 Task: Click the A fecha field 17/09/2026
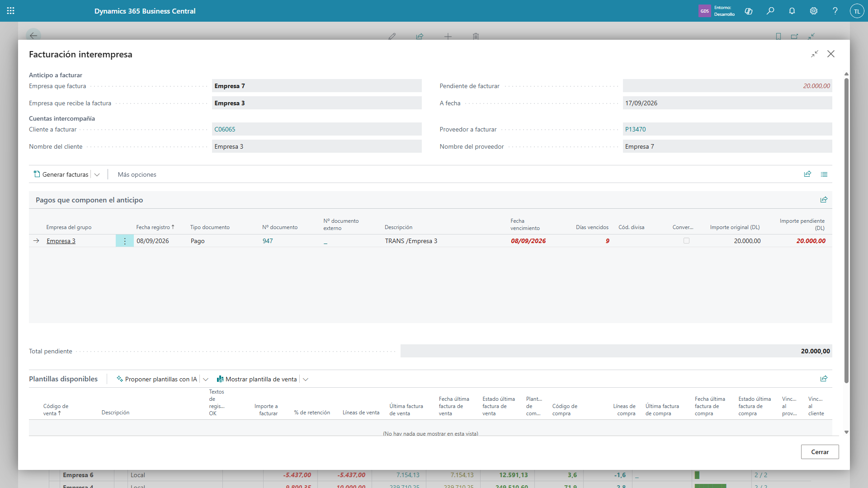pos(727,103)
